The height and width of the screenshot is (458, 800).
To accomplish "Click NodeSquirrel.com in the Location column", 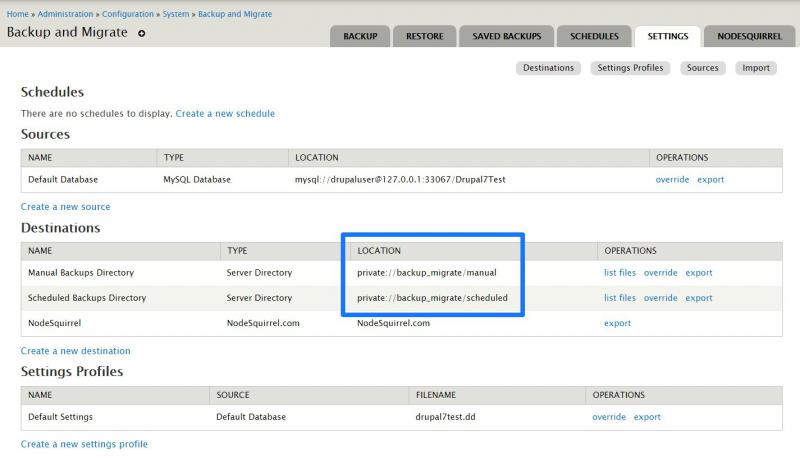I will [x=393, y=323].
